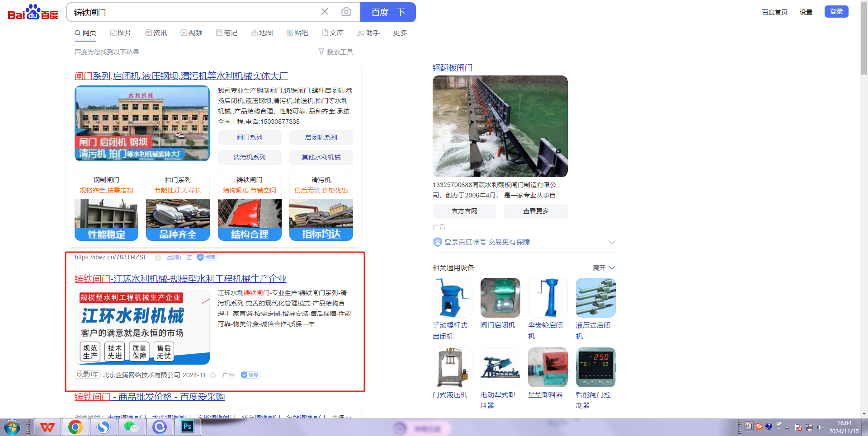Clear the search box with the X icon
Image resolution: width=868 pixels, height=436 pixels.
point(325,12)
